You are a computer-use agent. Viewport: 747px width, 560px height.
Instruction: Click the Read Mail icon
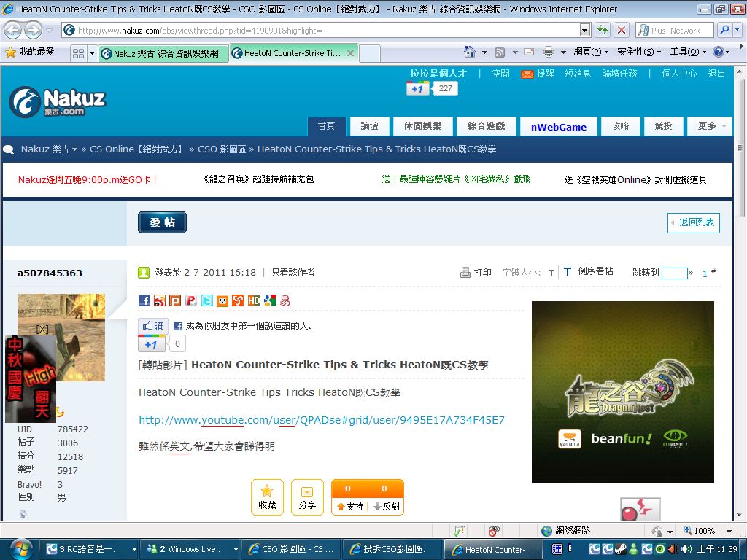(528, 52)
